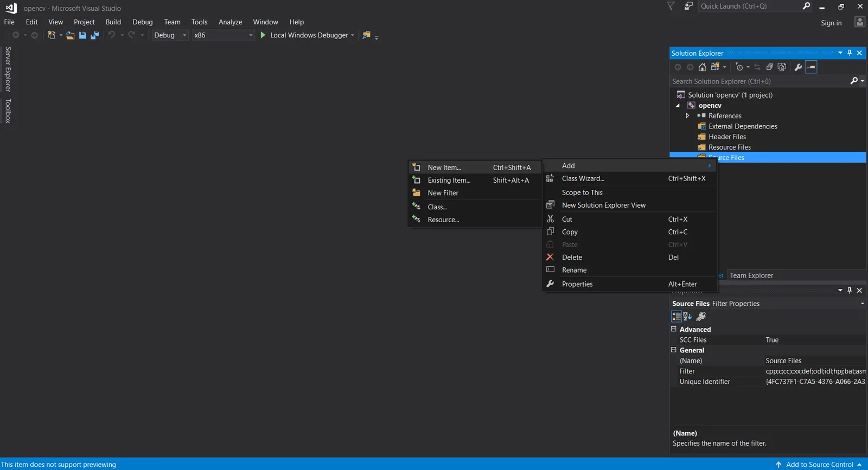Select Resource... in the Add submenu

475,220
